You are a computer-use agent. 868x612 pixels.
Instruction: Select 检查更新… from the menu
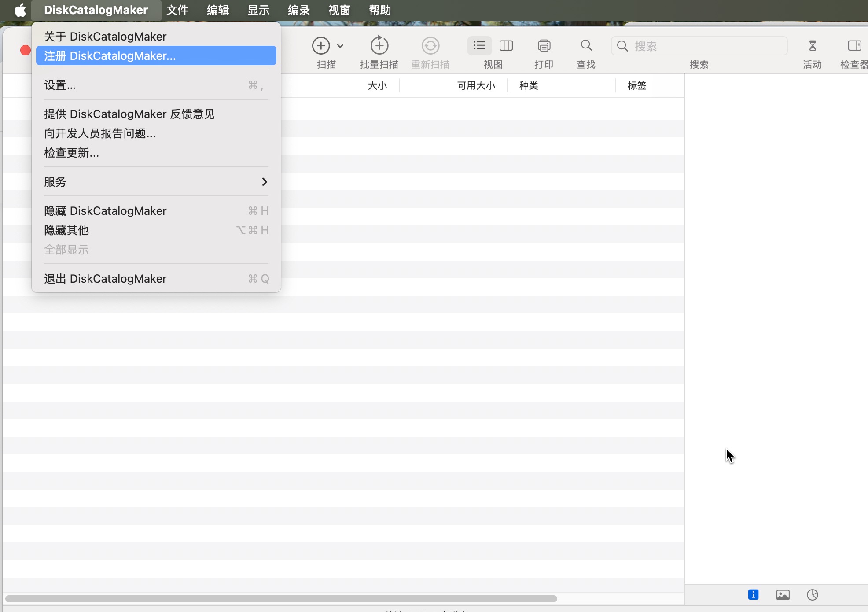[72, 153]
